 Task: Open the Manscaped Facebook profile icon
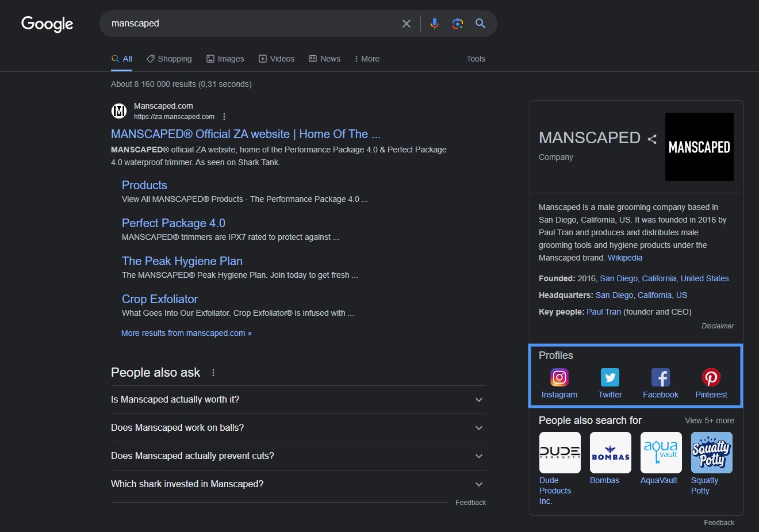pos(660,378)
